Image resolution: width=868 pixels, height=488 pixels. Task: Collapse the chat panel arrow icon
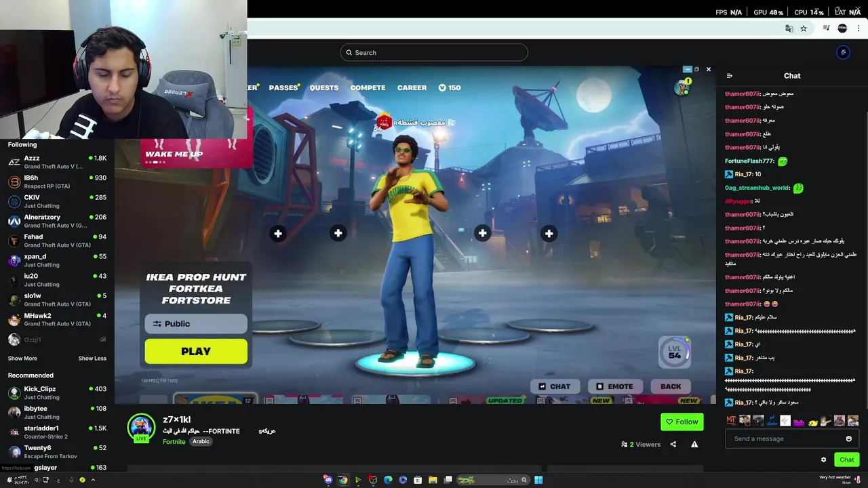point(730,76)
